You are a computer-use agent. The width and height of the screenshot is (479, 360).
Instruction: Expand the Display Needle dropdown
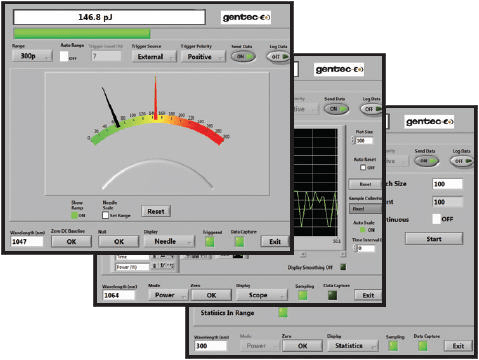pos(169,241)
